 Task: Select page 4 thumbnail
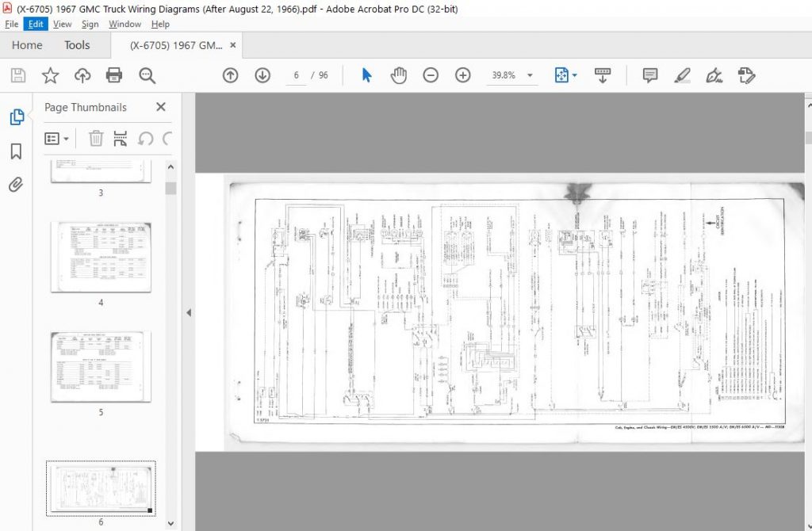[x=101, y=258]
